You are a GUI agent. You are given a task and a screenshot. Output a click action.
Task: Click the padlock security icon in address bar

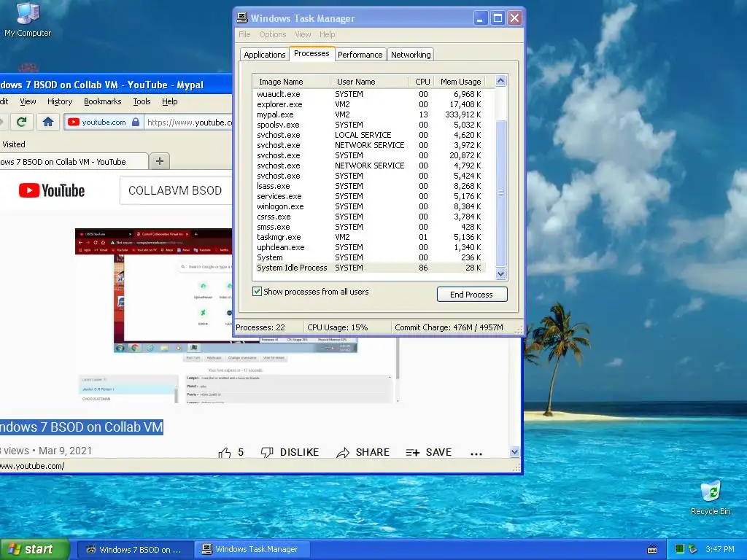pos(135,122)
